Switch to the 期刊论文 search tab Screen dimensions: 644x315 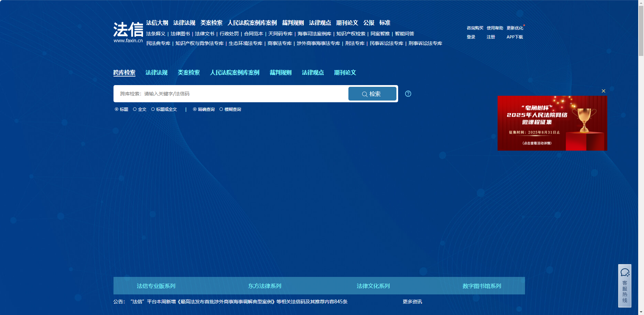point(345,73)
